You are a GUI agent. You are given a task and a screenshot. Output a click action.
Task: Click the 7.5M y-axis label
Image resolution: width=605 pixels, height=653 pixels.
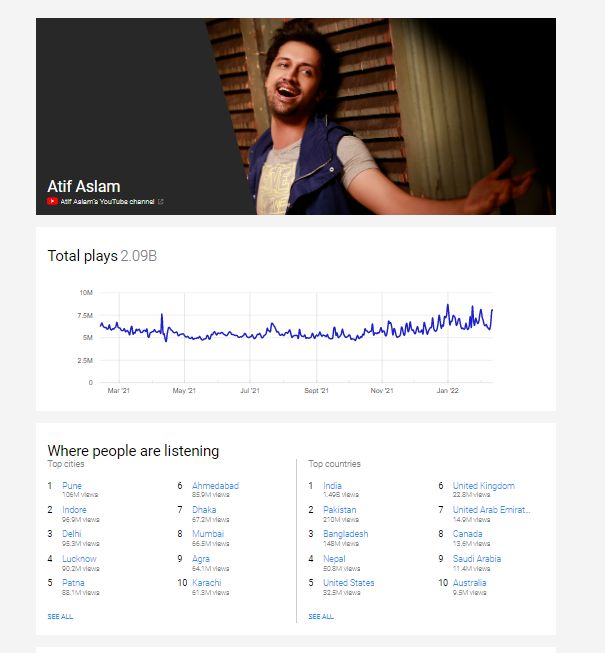coord(85,316)
